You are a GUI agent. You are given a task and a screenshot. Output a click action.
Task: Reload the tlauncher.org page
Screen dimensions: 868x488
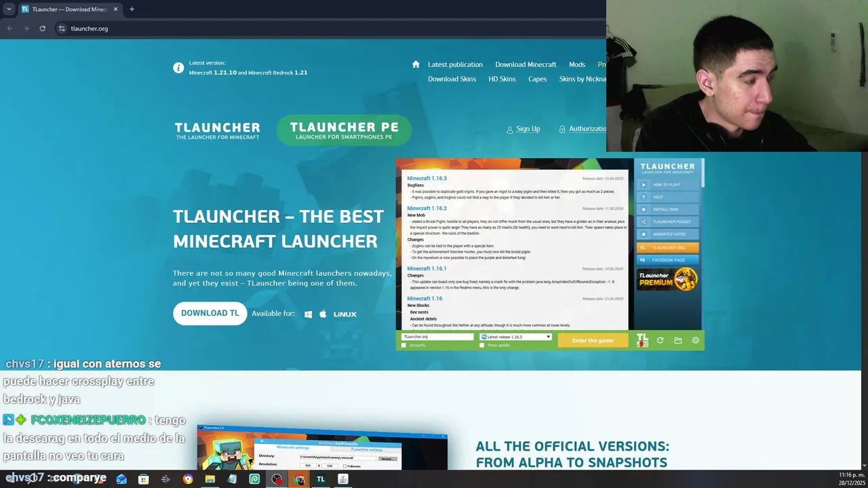(42, 28)
